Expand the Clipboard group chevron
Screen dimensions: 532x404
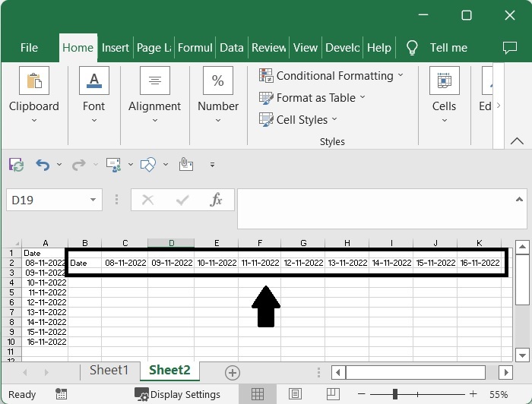[34, 120]
